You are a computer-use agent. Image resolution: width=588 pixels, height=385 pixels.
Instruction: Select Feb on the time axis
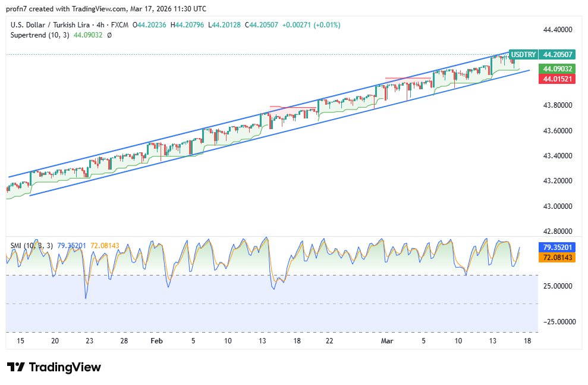[x=156, y=341]
